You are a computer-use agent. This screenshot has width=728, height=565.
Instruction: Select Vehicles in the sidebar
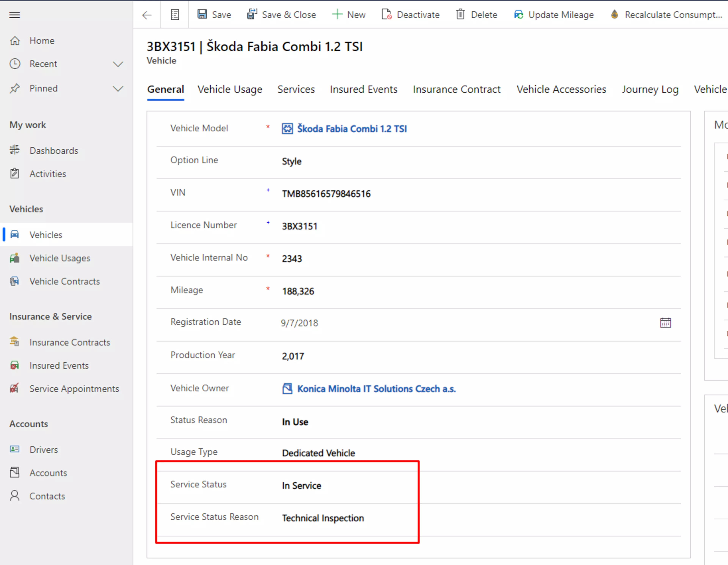pos(66,235)
